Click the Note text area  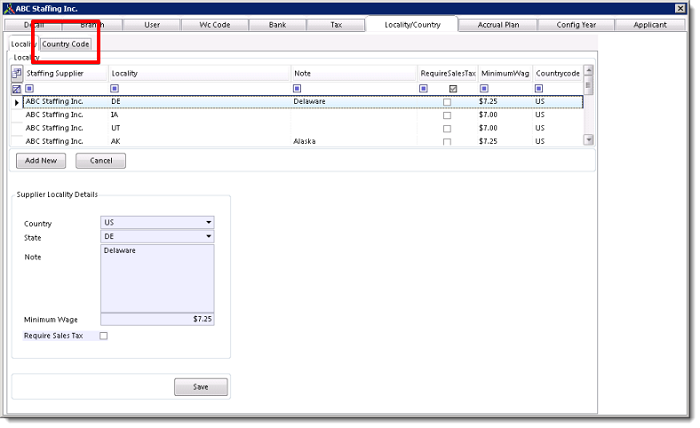click(x=157, y=278)
